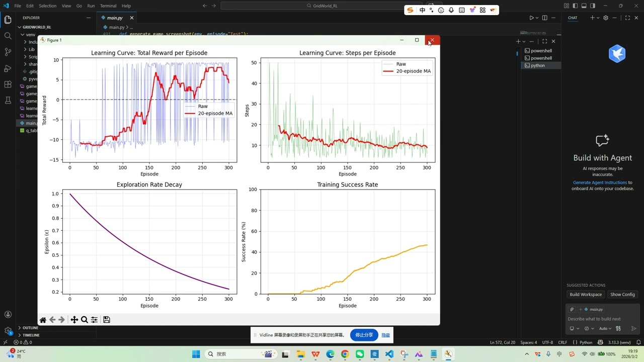Switch Sogou input to Chinese mode toggle

(422, 10)
